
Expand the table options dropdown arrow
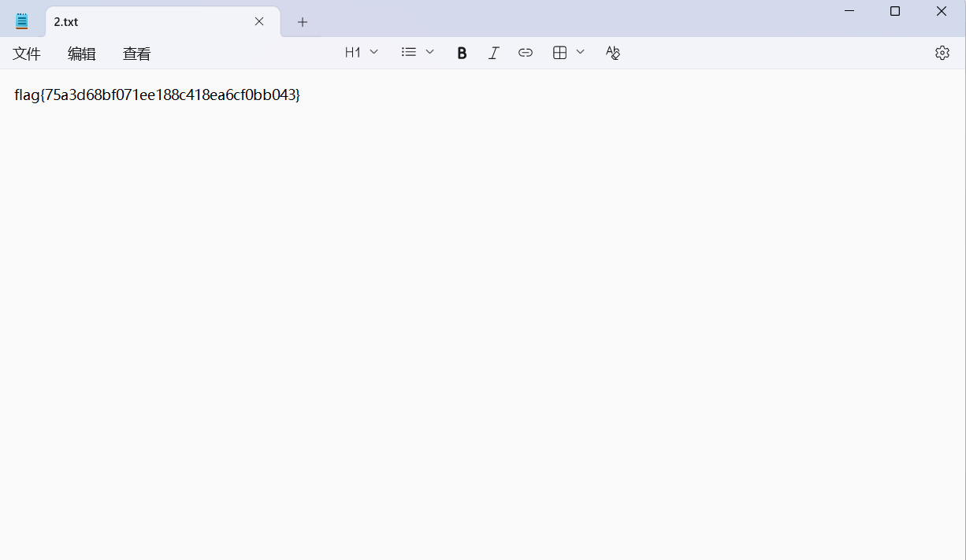pyautogui.click(x=581, y=52)
